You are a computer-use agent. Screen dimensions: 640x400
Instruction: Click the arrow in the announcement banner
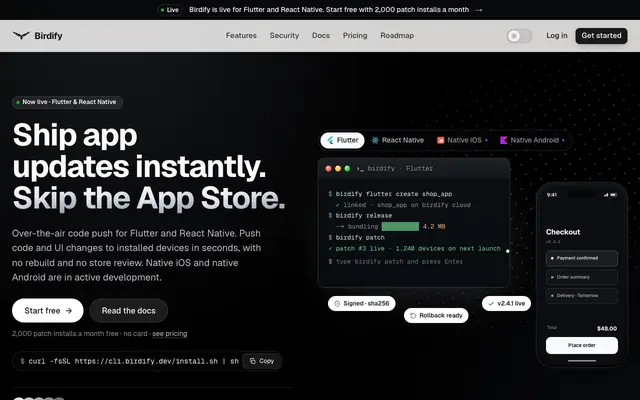(x=479, y=10)
